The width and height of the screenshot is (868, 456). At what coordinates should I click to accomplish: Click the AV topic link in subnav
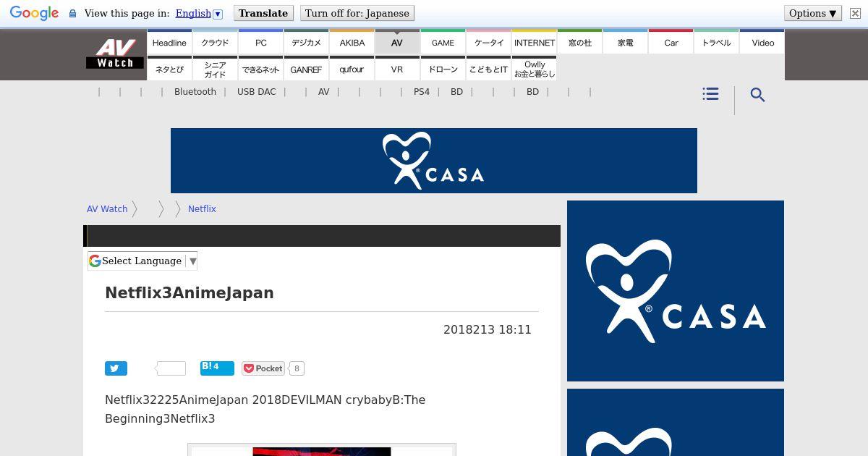[x=323, y=92]
